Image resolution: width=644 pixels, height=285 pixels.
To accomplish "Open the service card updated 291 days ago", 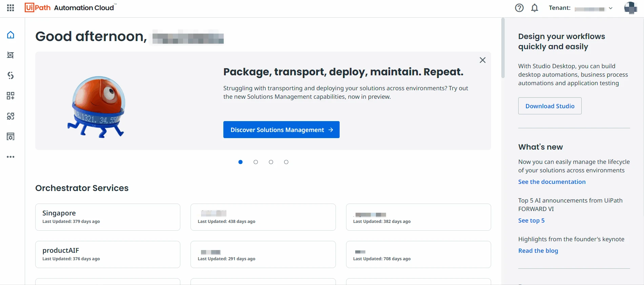I will [263, 254].
